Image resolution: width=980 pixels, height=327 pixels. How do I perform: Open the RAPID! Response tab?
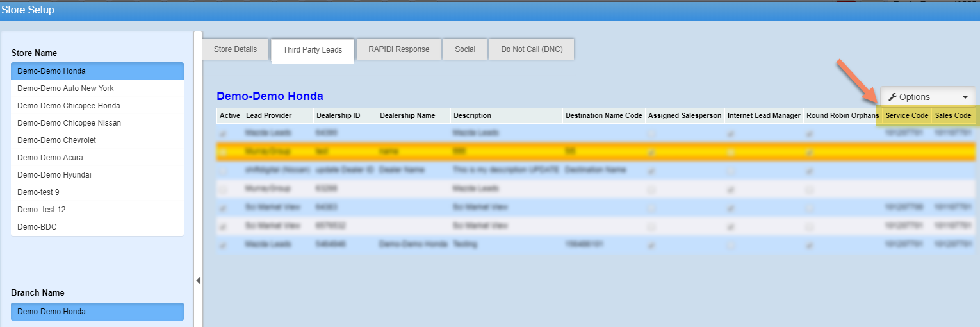pos(398,49)
